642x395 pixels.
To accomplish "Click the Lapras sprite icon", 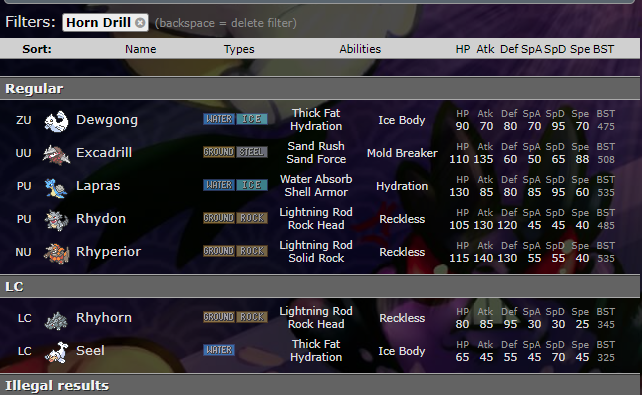I will [56, 187].
